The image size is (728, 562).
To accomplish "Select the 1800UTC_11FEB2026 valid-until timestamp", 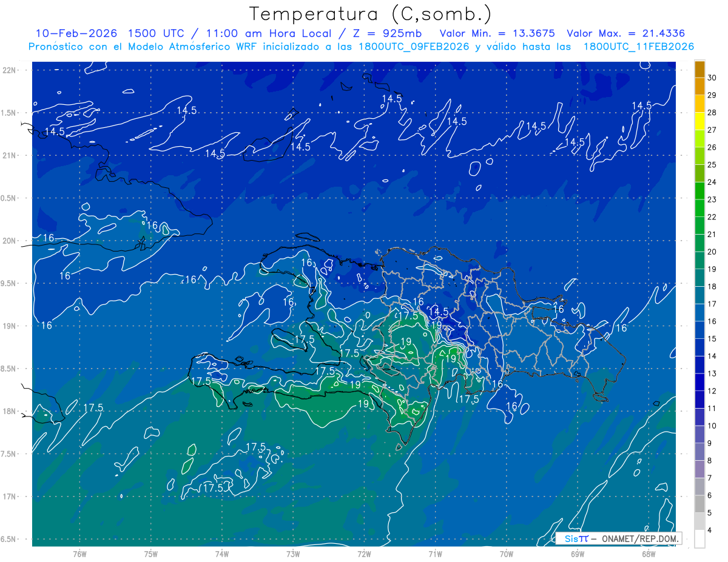I will coord(639,47).
